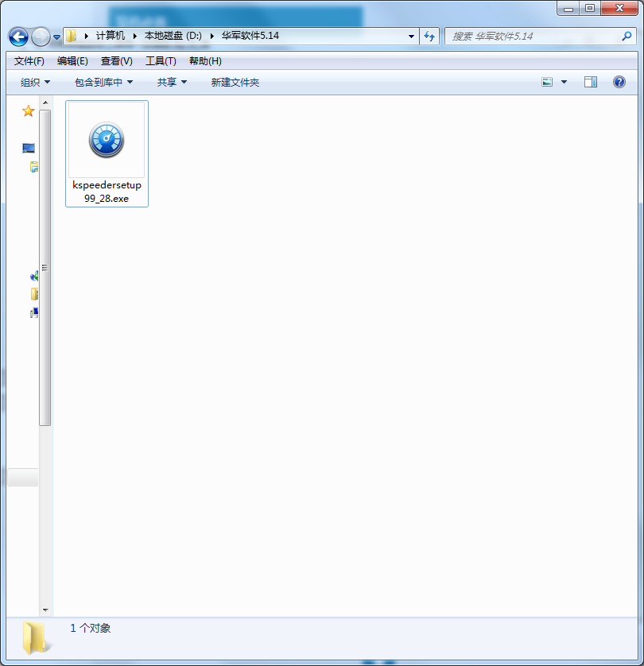Image resolution: width=644 pixels, height=666 pixels.
Task: Open the 工具(T) menu
Action: (x=161, y=61)
